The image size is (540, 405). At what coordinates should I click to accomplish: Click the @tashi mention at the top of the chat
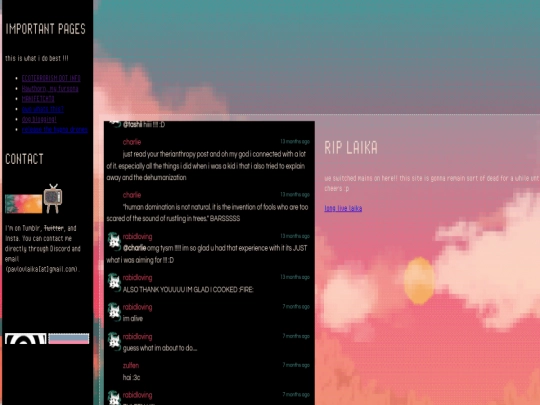(x=132, y=125)
